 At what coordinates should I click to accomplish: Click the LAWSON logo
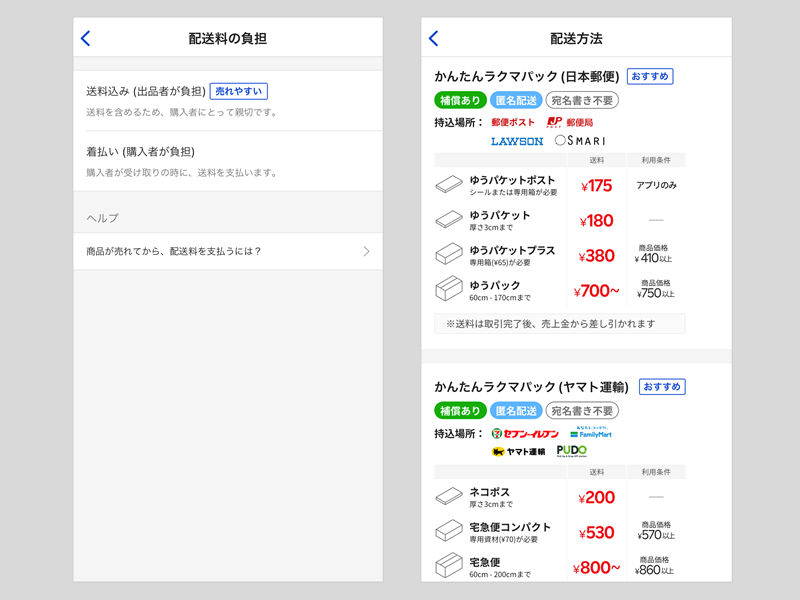tap(517, 141)
